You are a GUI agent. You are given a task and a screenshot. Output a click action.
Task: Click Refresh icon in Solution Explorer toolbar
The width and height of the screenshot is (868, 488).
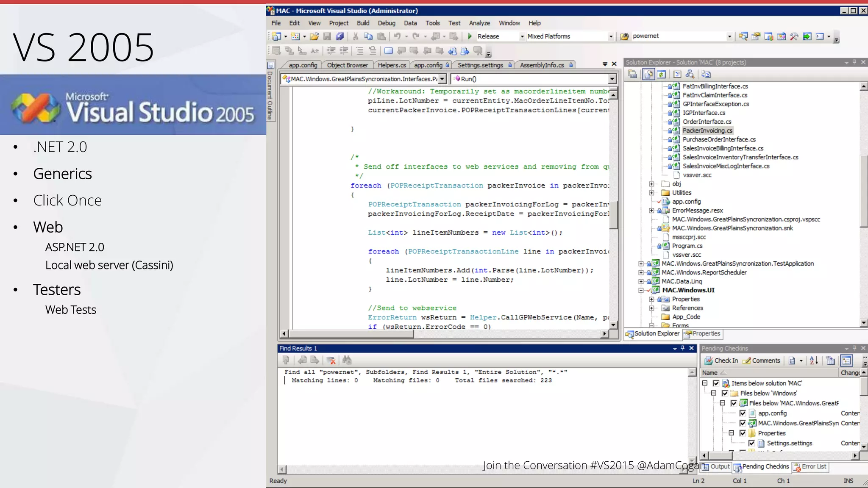point(661,75)
